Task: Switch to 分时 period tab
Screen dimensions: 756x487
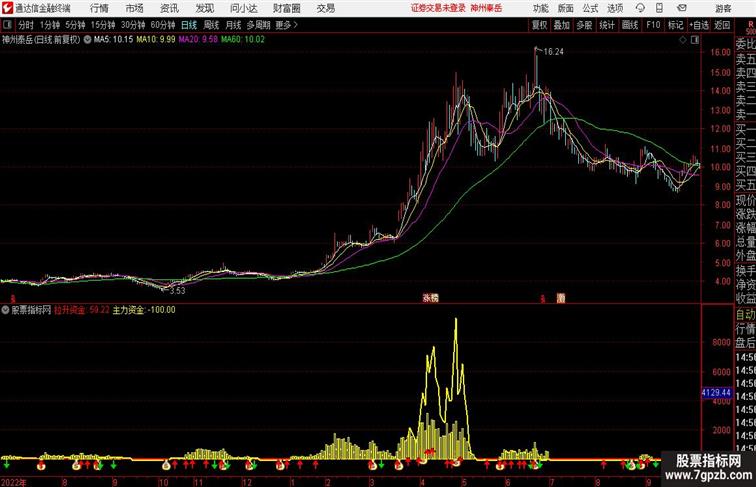Action: (26, 25)
